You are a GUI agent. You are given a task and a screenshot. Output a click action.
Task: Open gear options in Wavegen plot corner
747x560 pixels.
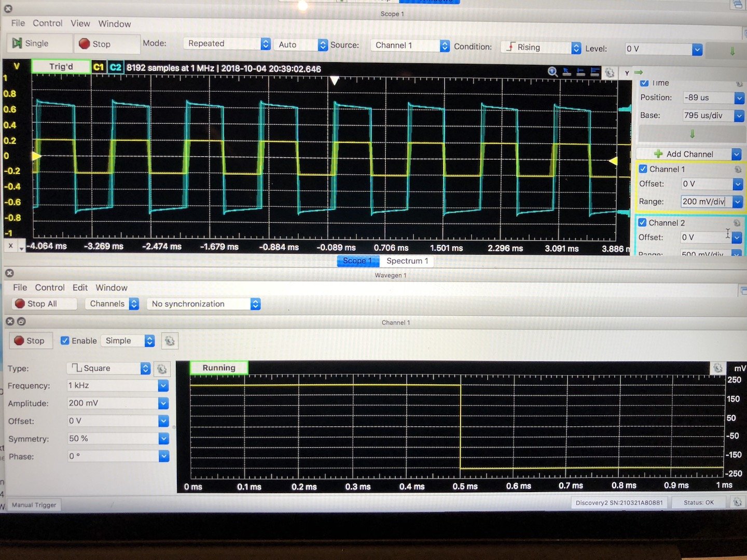tap(717, 368)
